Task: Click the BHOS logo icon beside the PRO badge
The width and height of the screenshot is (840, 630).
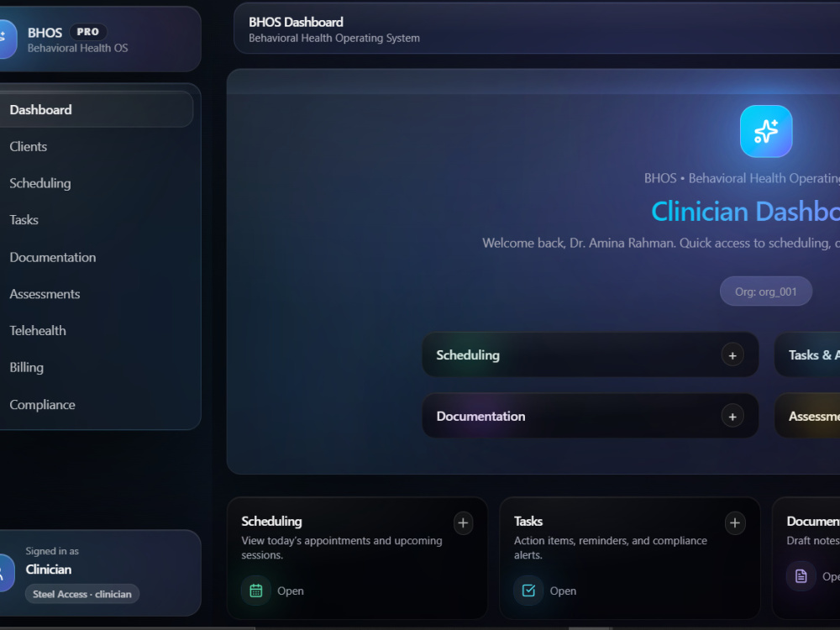Action: (8, 39)
